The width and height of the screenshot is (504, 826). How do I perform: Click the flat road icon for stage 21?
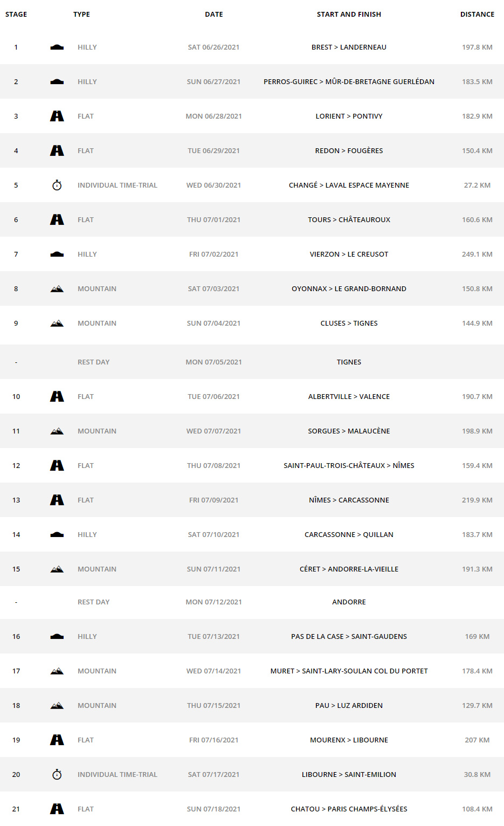57,809
